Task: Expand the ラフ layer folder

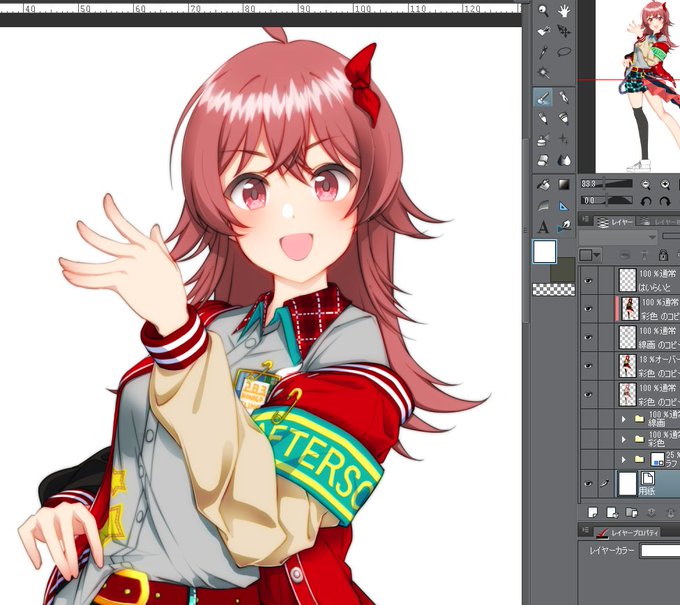Action: point(624,459)
